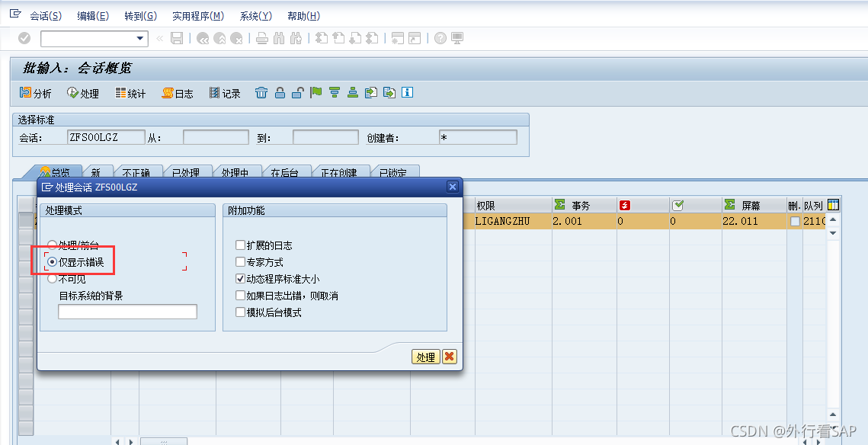Image resolution: width=868 pixels, height=445 pixels.
Task: Select the 处理/前台 processing mode
Action: (52, 244)
